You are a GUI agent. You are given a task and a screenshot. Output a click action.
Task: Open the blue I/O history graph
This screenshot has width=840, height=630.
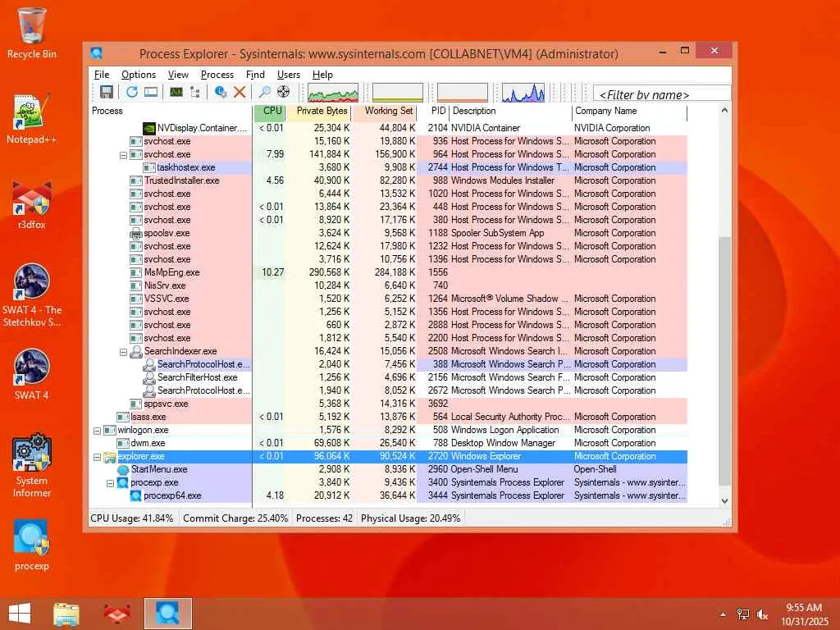(523, 92)
